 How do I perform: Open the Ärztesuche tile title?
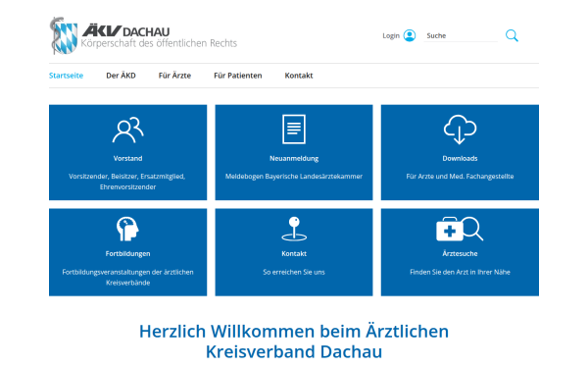click(461, 254)
